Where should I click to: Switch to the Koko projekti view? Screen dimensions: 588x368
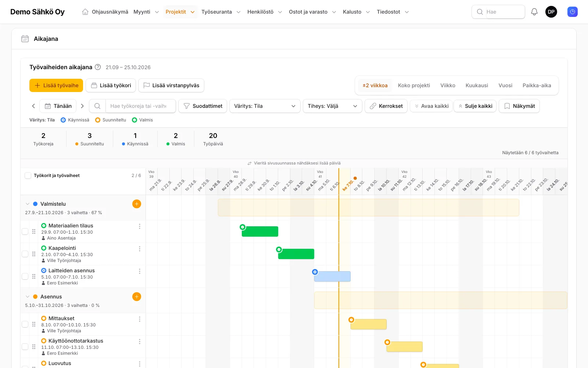[414, 85]
